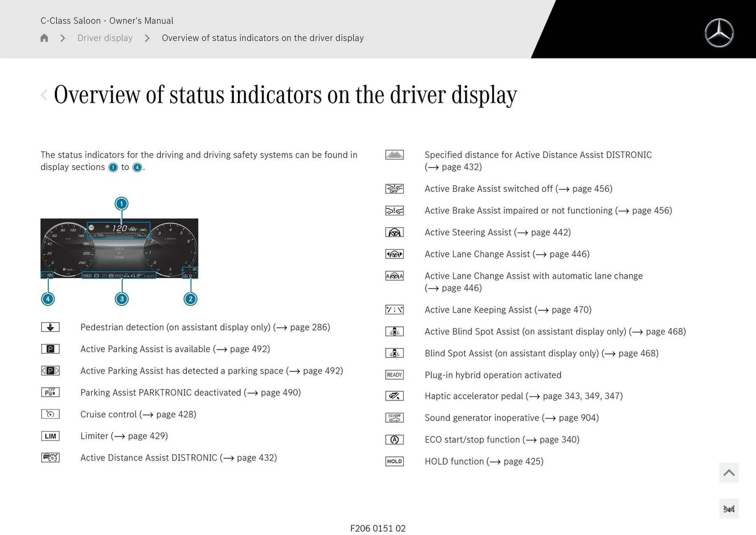Click the Active Parking Assist available P icon
Screen dimensions: 756x535
[50, 349]
